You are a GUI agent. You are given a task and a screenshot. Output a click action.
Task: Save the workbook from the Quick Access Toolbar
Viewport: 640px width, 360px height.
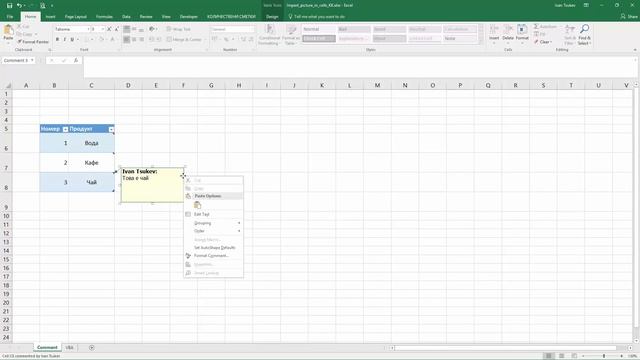[9, 5]
